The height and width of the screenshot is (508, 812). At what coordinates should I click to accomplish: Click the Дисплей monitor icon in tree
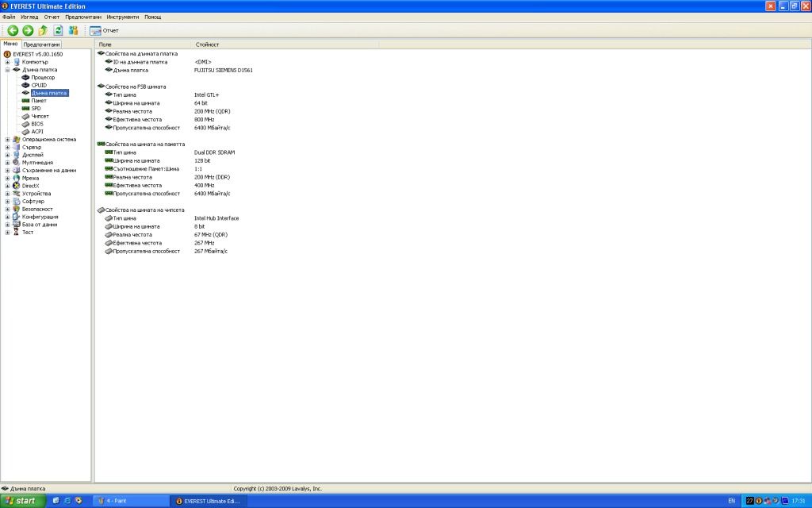coord(17,155)
